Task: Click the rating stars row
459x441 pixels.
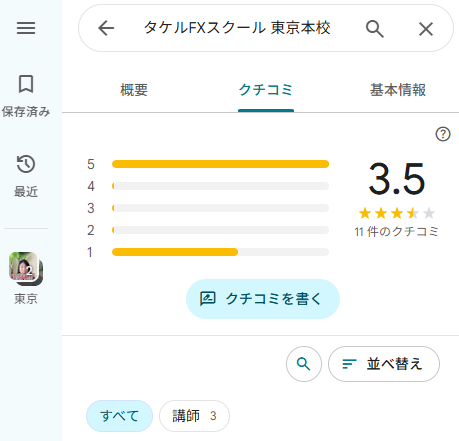Action: [397, 213]
